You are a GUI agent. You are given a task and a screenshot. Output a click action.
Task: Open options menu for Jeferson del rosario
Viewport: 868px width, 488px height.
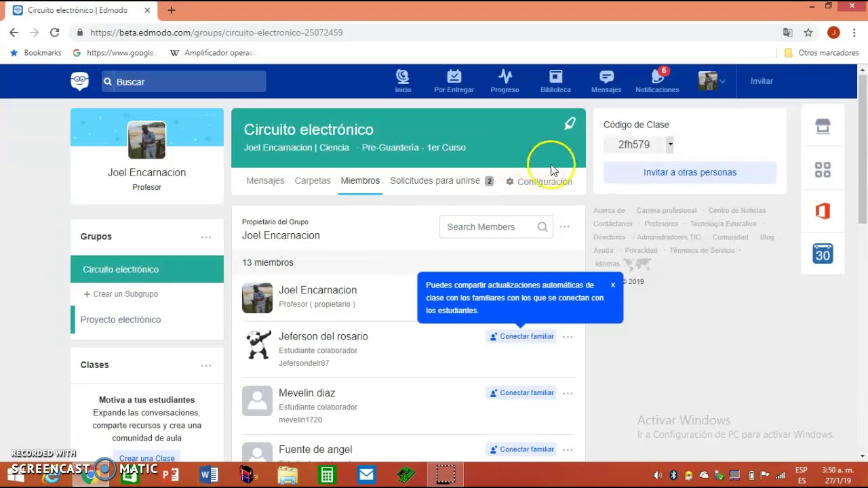pyautogui.click(x=568, y=337)
